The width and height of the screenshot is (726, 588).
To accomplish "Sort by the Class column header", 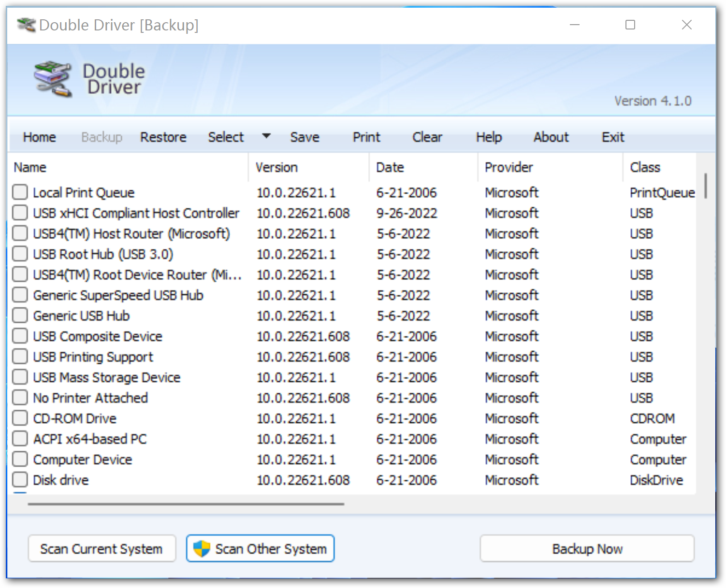I will tap(660, 167).
